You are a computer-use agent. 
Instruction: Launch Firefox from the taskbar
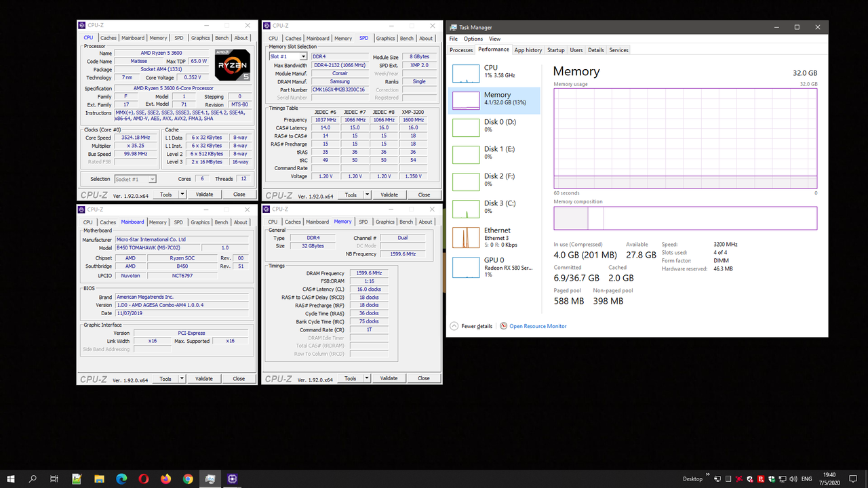click(x=165, y=479)
